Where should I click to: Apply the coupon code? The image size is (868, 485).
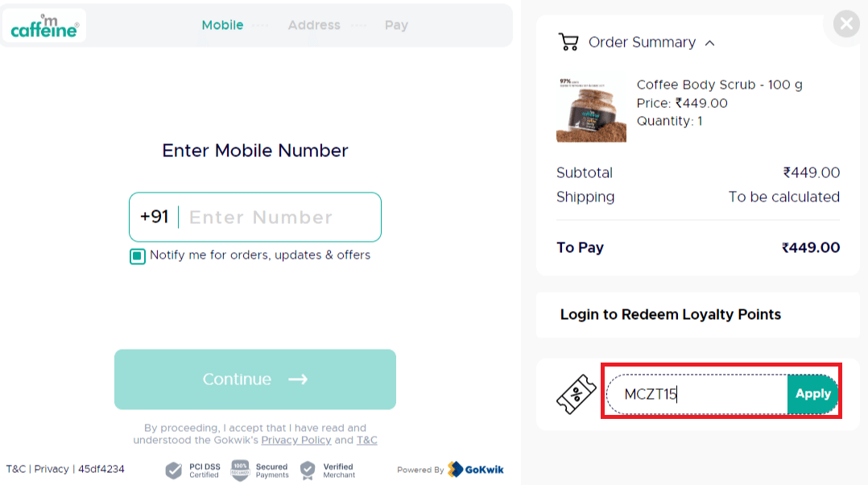point(812,394)
